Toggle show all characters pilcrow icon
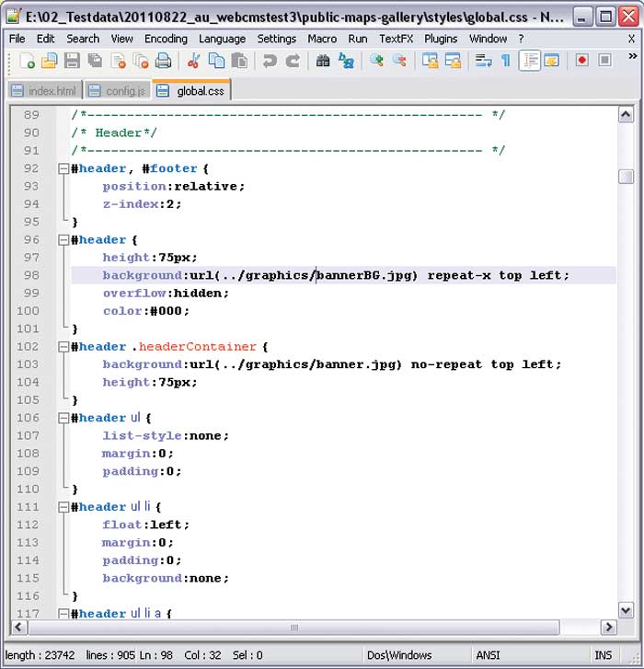 (506, 61)
